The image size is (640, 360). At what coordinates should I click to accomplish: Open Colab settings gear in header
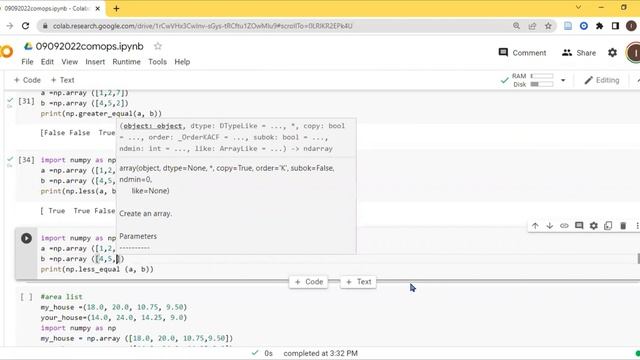(612, 53)
